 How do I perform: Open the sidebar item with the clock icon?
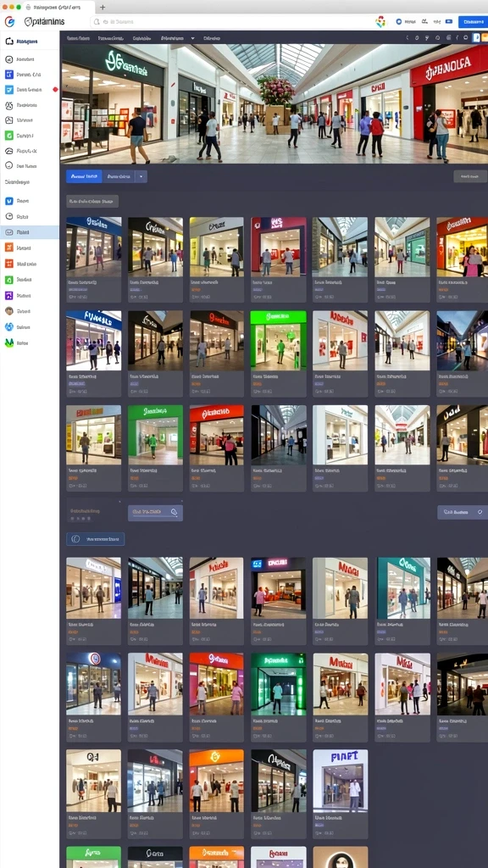30,217
